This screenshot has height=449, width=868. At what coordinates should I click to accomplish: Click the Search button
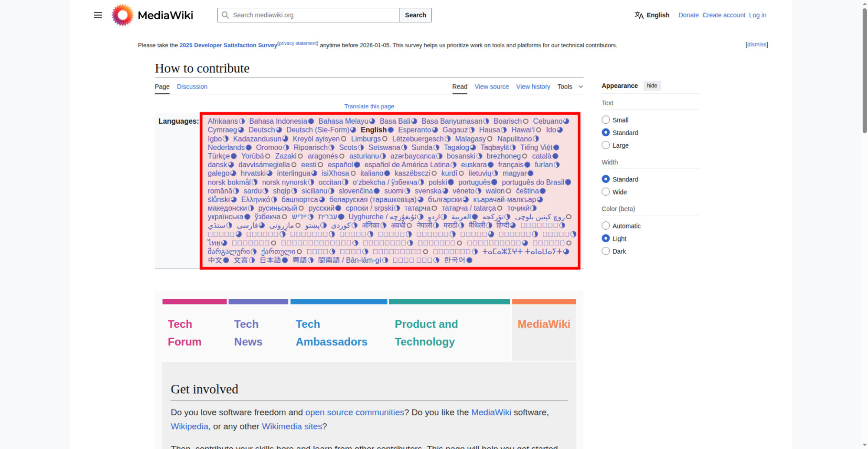pos(415,15)
